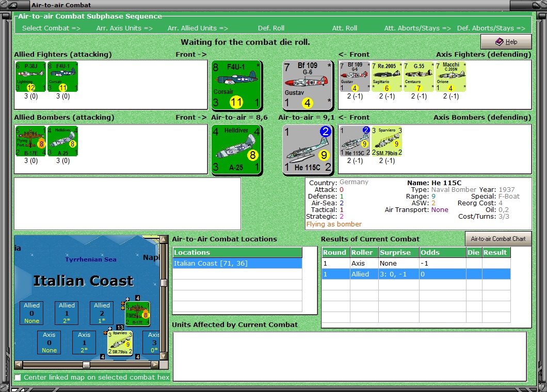Click the Allied 1 box on map
Screen dimensions: 547x392
click(x=67, y=313)
